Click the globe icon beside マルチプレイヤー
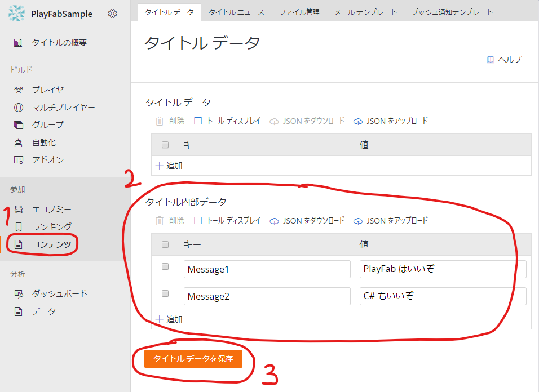The image size is (539, 392). click(19, 108)
